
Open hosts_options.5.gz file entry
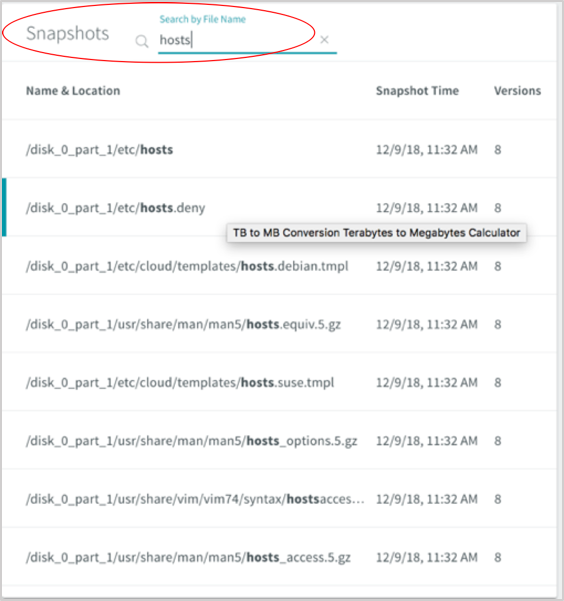coord(279,440)
